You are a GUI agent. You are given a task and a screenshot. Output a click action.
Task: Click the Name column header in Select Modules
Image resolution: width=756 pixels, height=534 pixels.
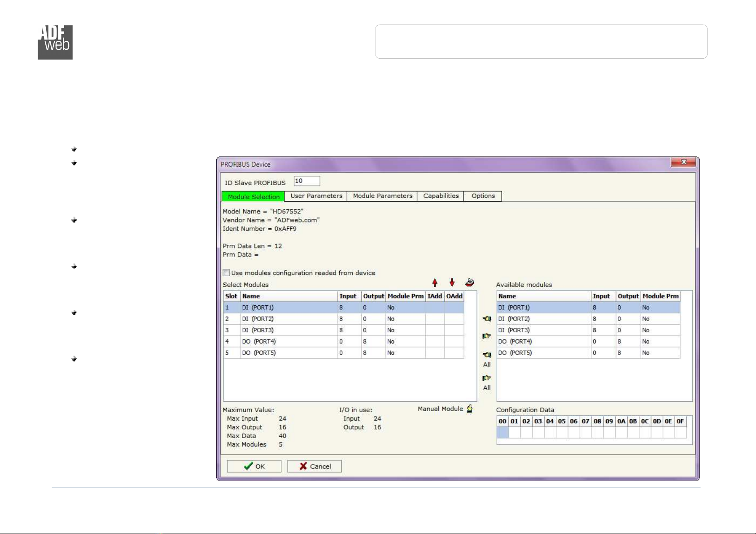point(289,296)
